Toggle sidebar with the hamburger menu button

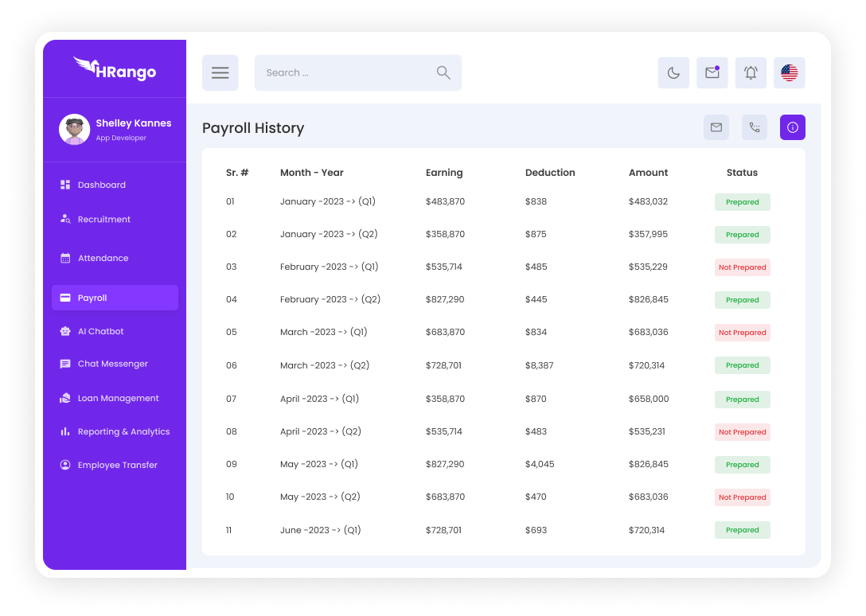pos(220,73)
